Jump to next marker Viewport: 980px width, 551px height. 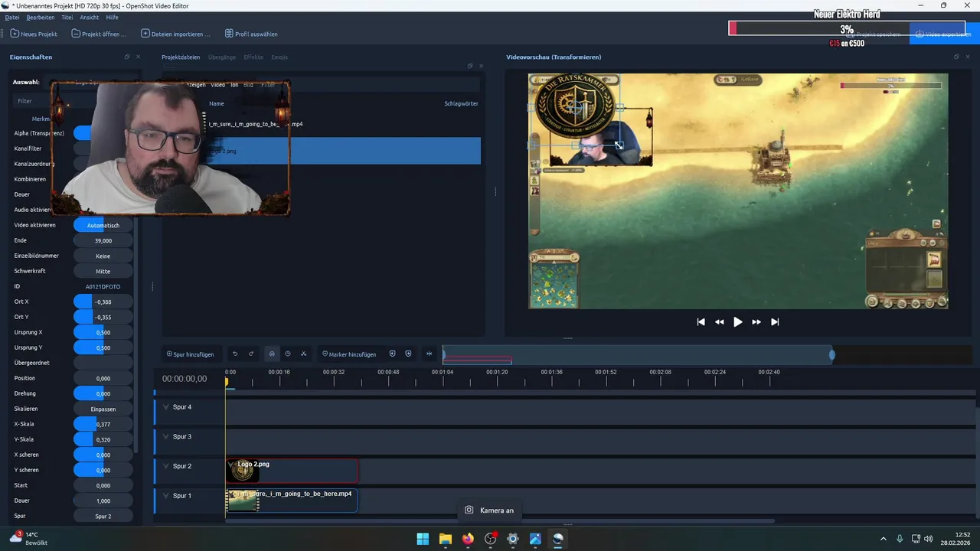coord(408,354)
